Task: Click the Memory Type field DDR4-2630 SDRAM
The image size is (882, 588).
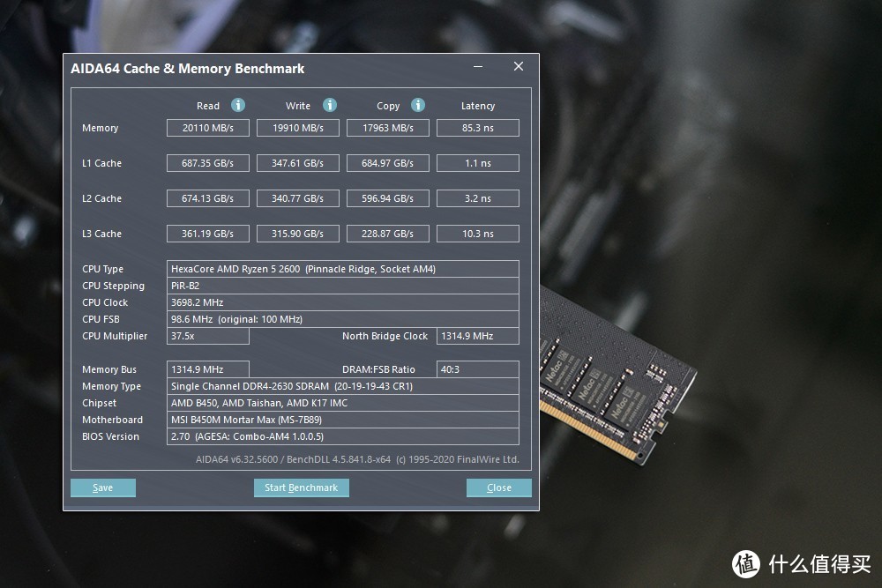Action: tap(343, 386)
